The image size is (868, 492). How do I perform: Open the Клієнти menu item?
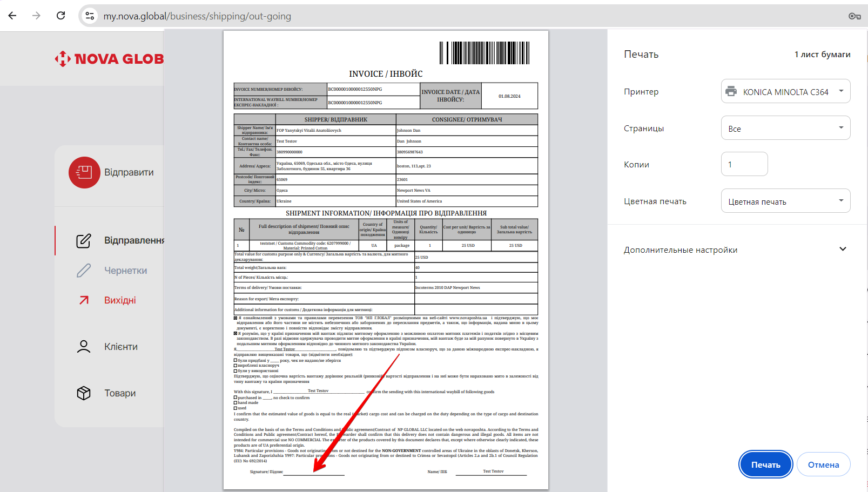[121, 347]
